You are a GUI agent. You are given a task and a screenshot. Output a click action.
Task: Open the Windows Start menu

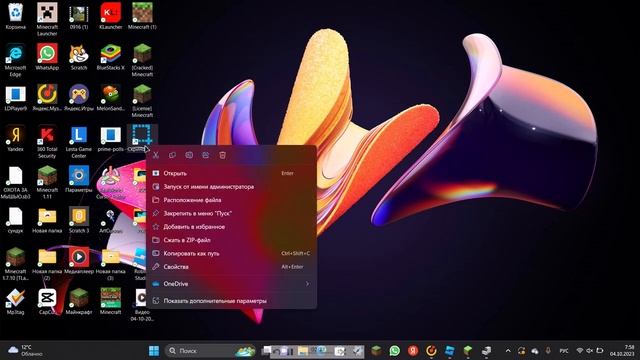click(154, 351)
